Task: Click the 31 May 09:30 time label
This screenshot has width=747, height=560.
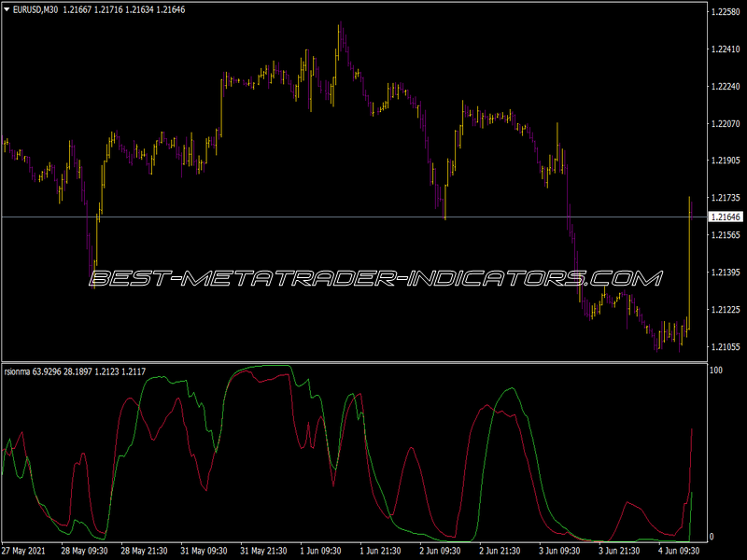Action: pyautogui.click(x=204, y=551)
